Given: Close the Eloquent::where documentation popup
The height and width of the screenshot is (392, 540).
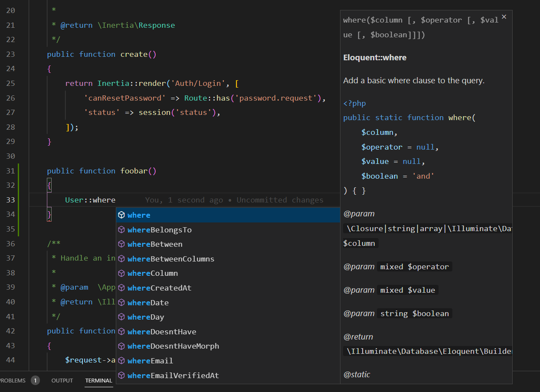Looking at the screenshot, I should click(504, 16).
